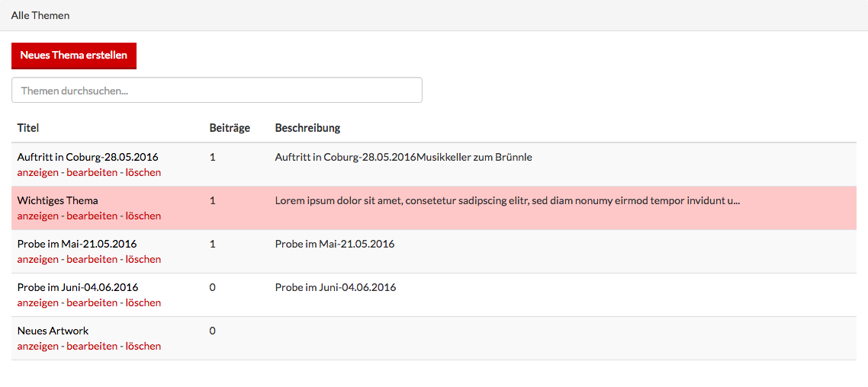
Task: View Probe im Mai topic via anzeigen
Action: (x=37, y=259)
